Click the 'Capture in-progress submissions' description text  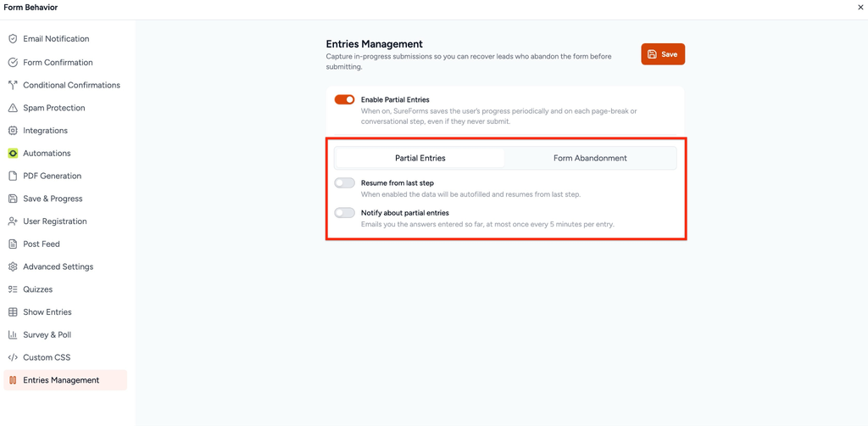click(469, 62)
